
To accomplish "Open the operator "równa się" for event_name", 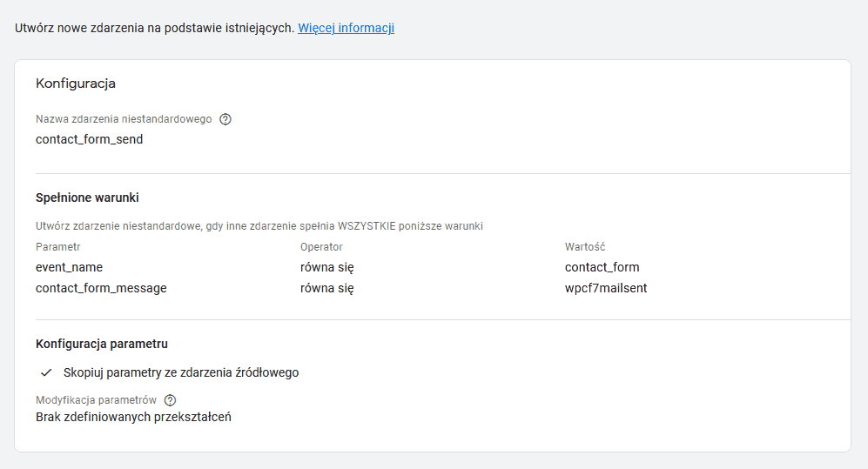I will coord(326,267).
